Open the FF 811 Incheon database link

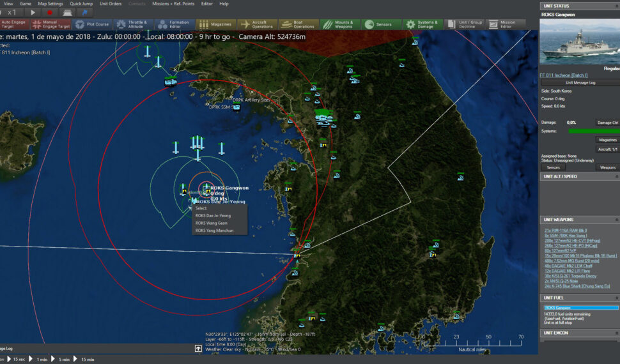563,75
